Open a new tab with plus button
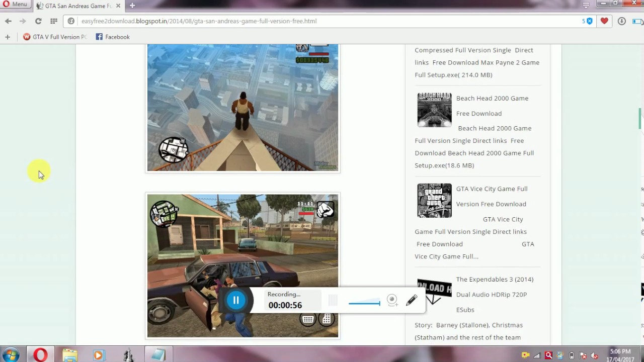This screenshot has height=362, width=644. [x=132, y=6]
